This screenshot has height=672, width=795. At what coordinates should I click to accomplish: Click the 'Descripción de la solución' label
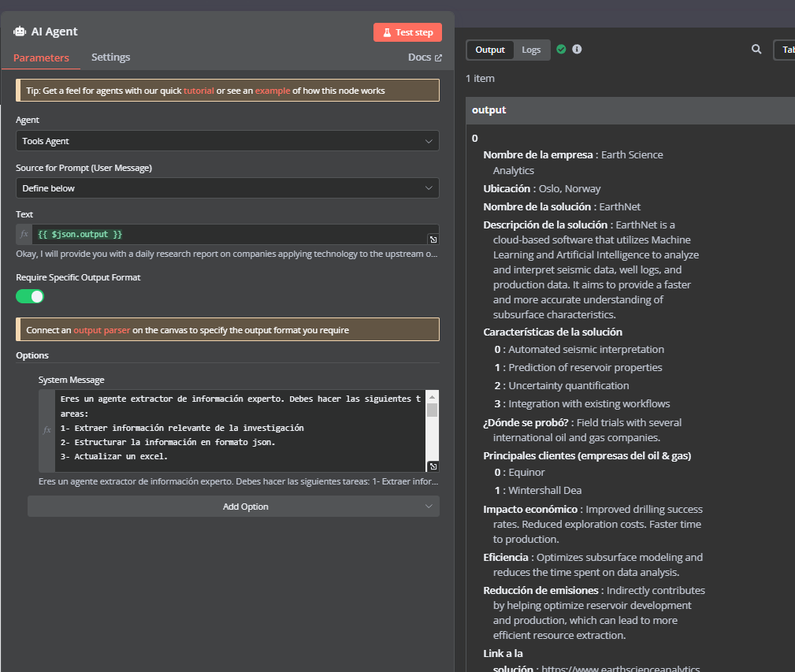pos(545,225)
